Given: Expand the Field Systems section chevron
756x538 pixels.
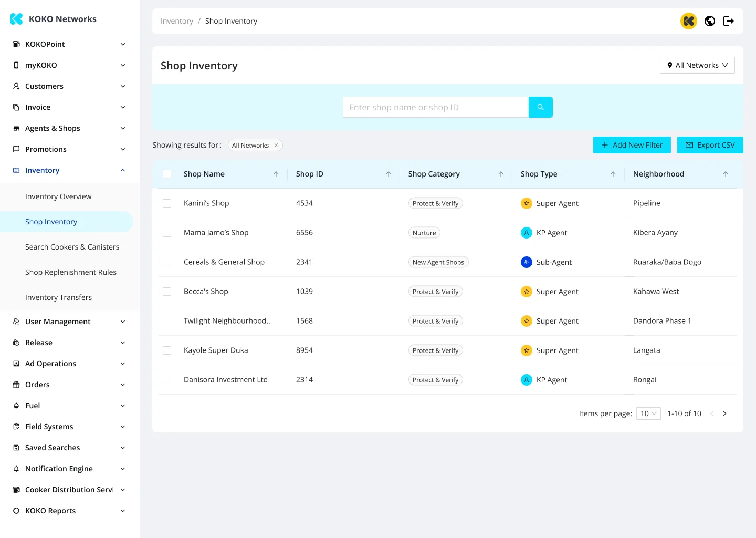Looking at the screenshot, I should point(123,427).
